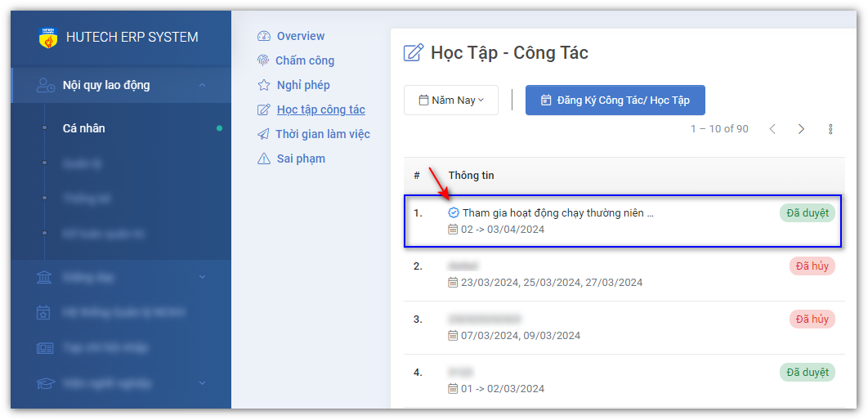Click the Đã hủy badge in row 2
Viewport: 868px width, 420px height.
coord(812,266)
